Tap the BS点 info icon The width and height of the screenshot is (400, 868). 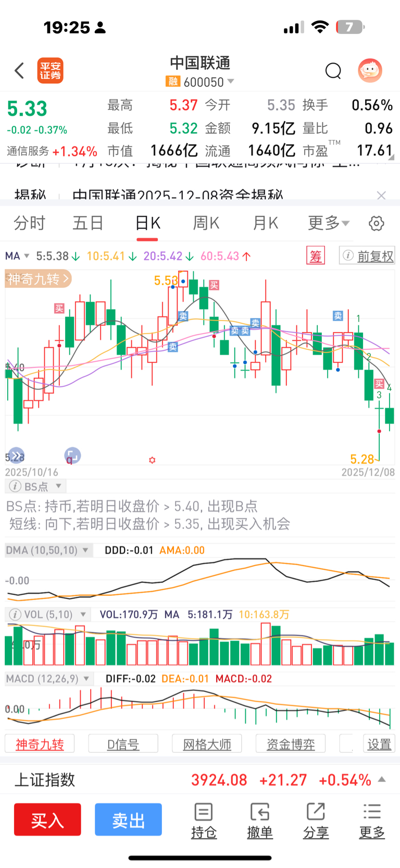16,486
